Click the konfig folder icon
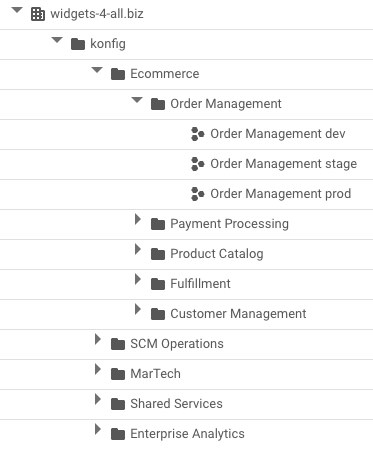This screenshot has height=449, width=373. click(78, 44)
